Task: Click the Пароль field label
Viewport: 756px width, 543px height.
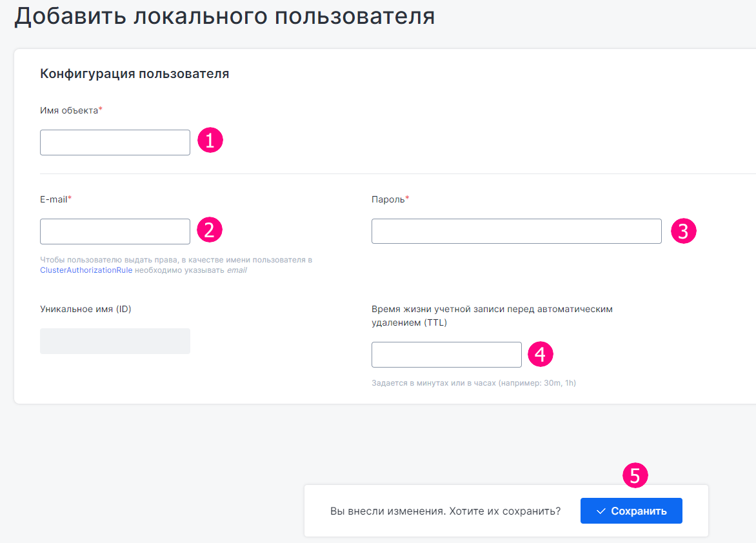Action: 390,199
